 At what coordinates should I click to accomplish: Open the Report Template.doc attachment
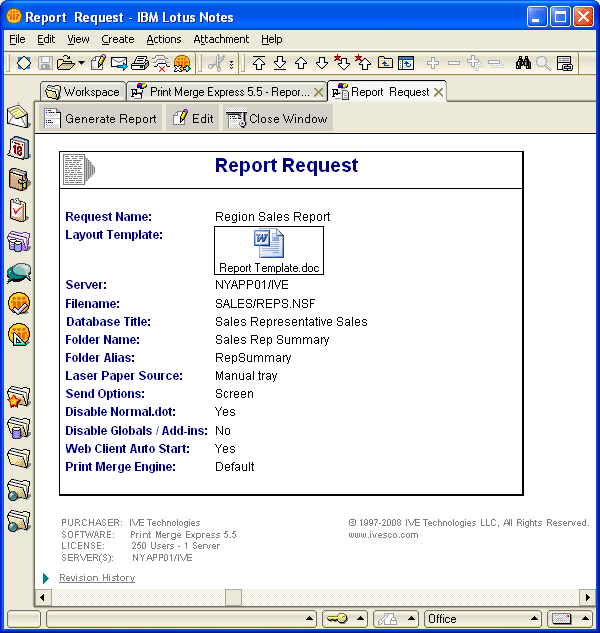[x=269, y=251]
